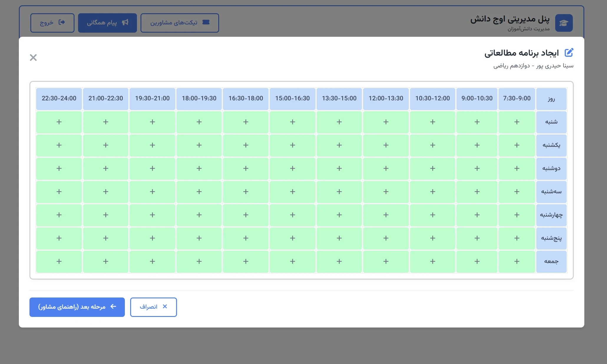Click the 15:00-16:30 column header
This screenshot has width=607, height=364.
pyautogui.click(x=292, y=99)
